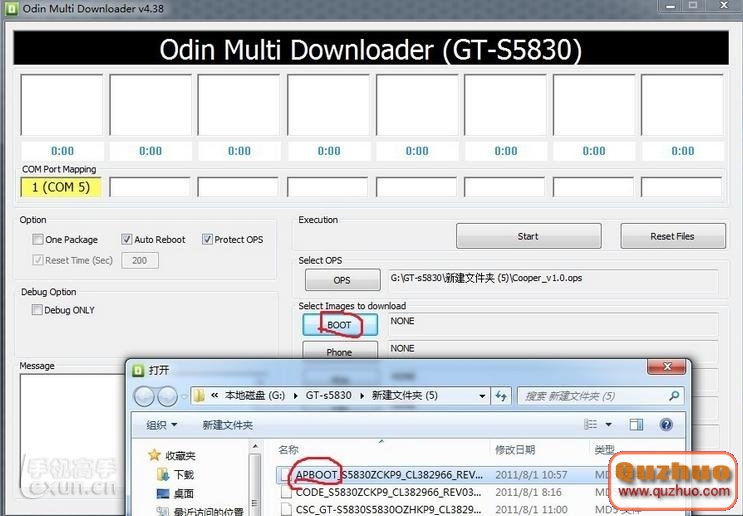Enable the One Package checkbox
The image size is (743, 516).
(x=37, y=239)
